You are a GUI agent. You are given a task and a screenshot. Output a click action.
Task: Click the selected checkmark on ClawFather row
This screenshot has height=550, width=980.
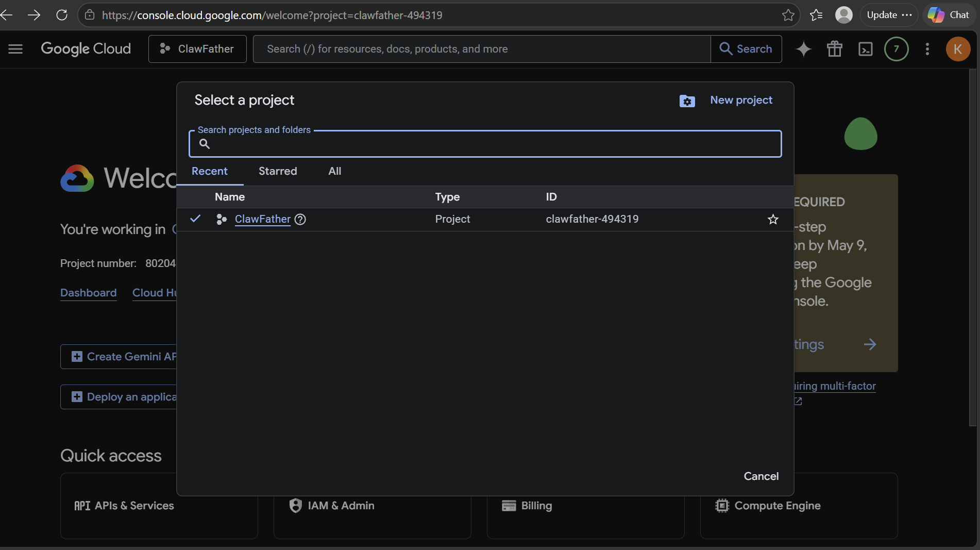coord(195,219)
